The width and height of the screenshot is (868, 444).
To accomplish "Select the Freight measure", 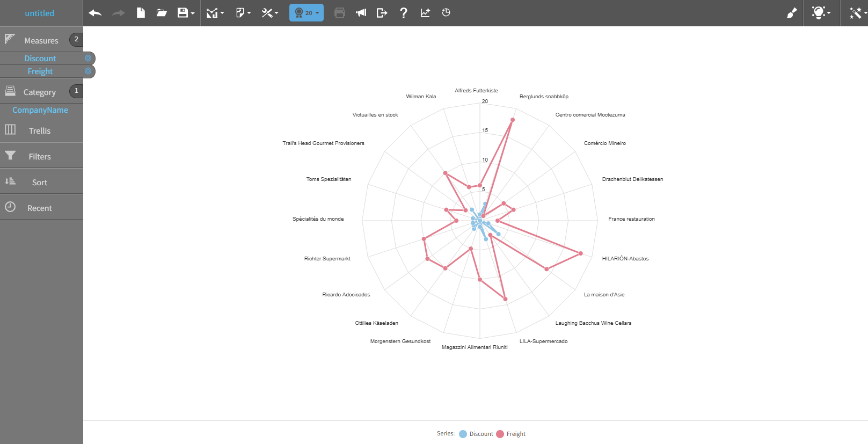I will click(40, 71).
